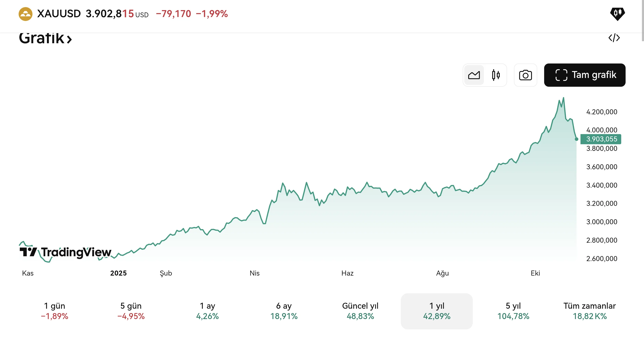Click the TradingView logo watermark
Viewport: 644px width, 360px height.
[x=66, y=252]
